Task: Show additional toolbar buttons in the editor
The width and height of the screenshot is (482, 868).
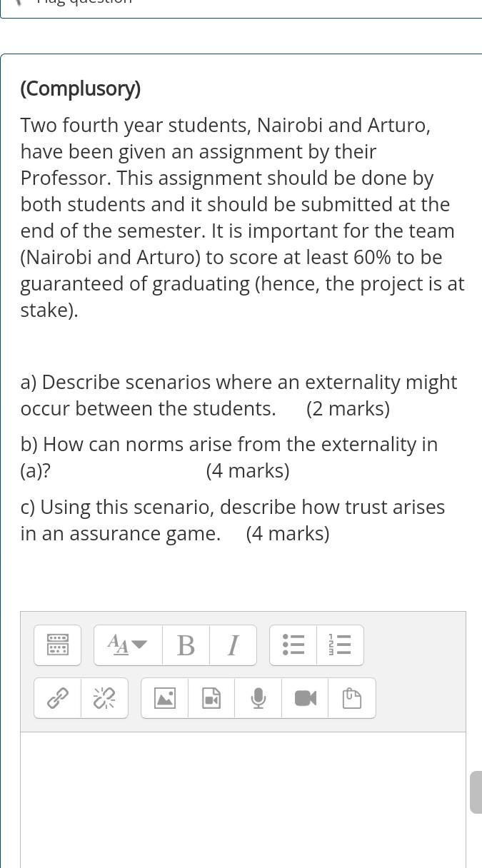Action: tap(57, 645)
